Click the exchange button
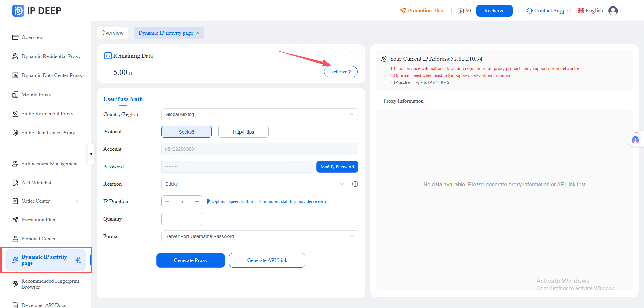644x308 pixels. (x=340, y=72)
